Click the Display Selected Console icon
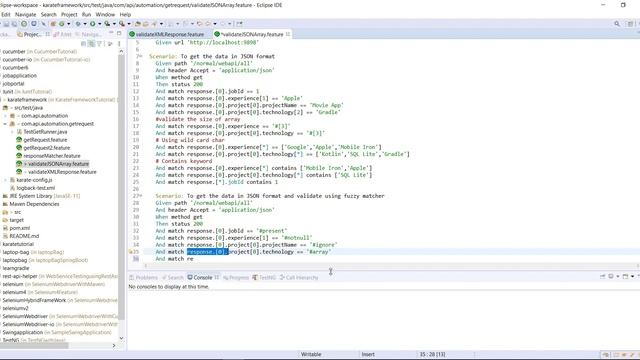The width and height of the screenshot is (640, 360). [611, 276]
